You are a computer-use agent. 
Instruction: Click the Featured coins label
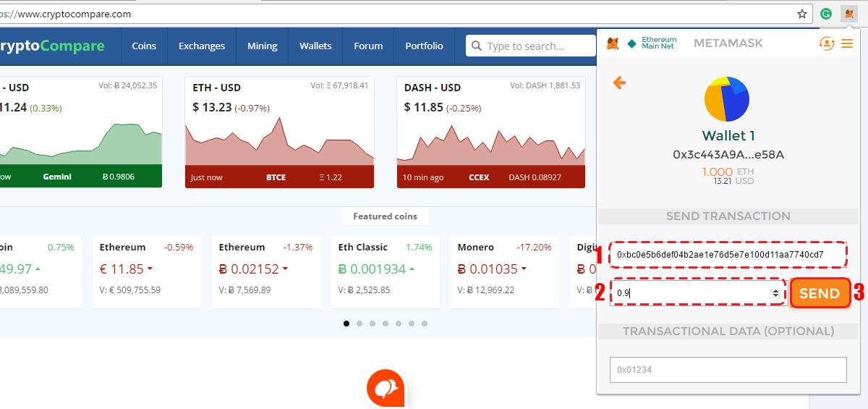tap(385, 216)
